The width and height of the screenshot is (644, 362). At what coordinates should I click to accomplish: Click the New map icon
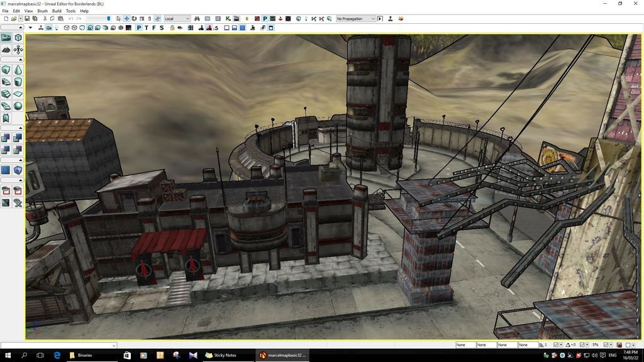6,18
